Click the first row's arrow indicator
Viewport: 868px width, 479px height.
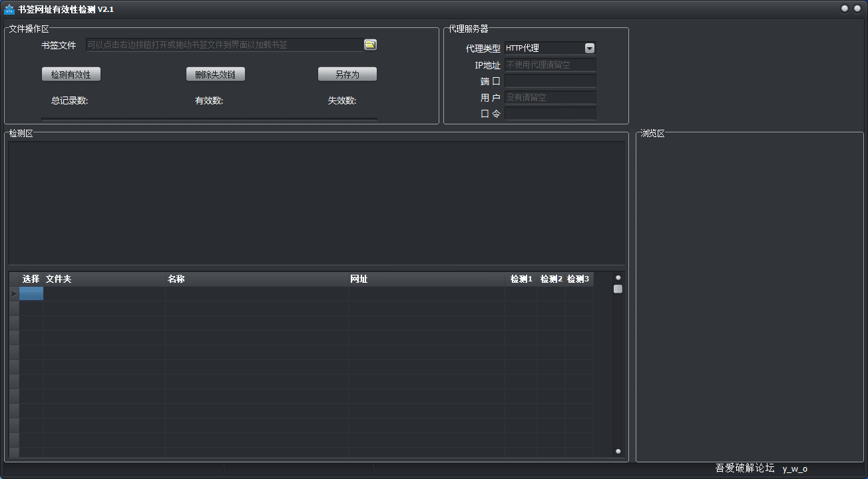[14, 293]
